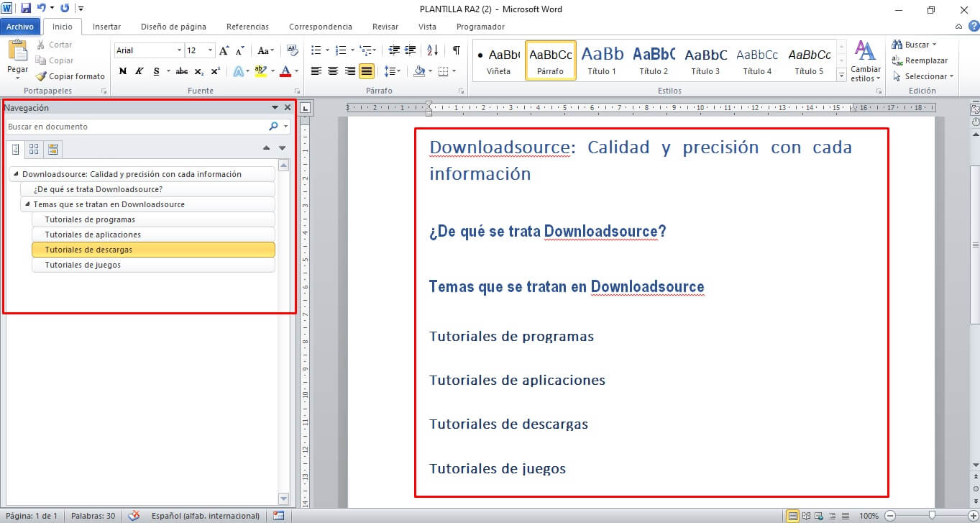Apply yellow text highlight color
Screen dimensions: 980x523
(260, 71)
